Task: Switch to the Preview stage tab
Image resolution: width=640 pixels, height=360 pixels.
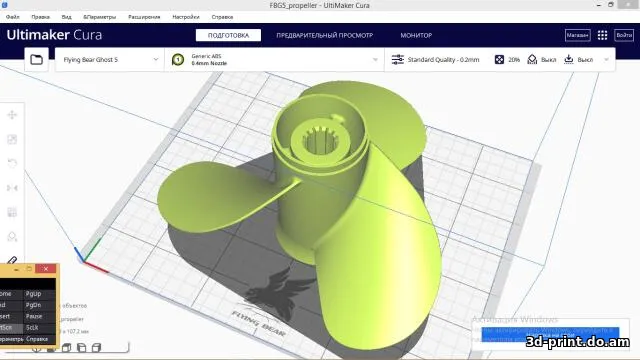Action: (324, 35)
